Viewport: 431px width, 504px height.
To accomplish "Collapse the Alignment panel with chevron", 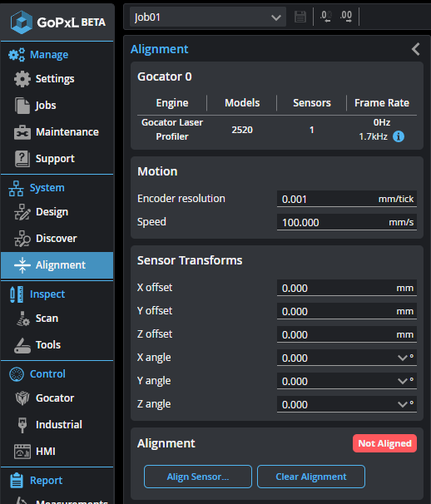I will coord(416,49).
